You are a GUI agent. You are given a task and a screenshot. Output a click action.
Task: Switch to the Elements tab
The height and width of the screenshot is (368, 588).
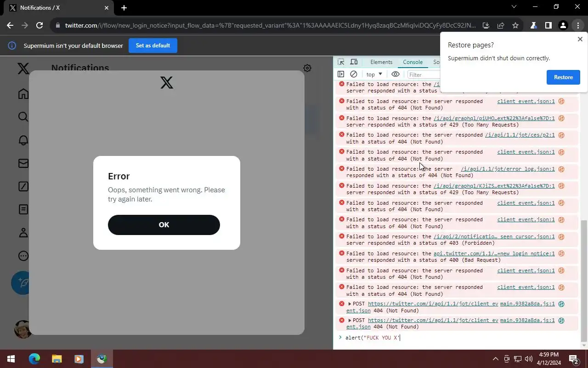381,62
